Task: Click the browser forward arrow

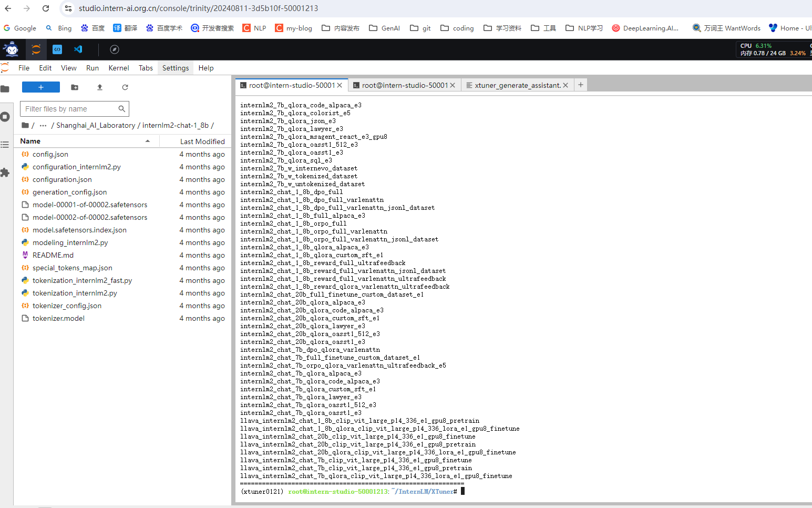Action: [27, 8]
